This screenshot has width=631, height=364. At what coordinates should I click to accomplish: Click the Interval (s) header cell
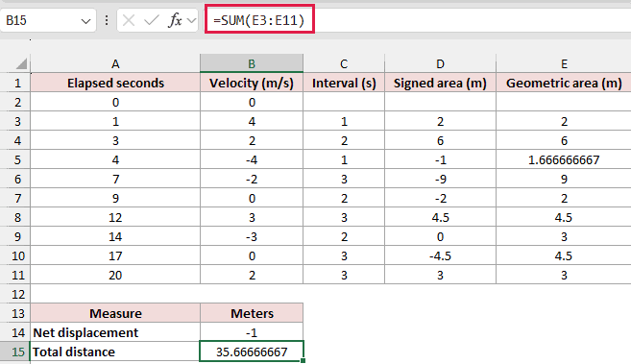(344, 83)
